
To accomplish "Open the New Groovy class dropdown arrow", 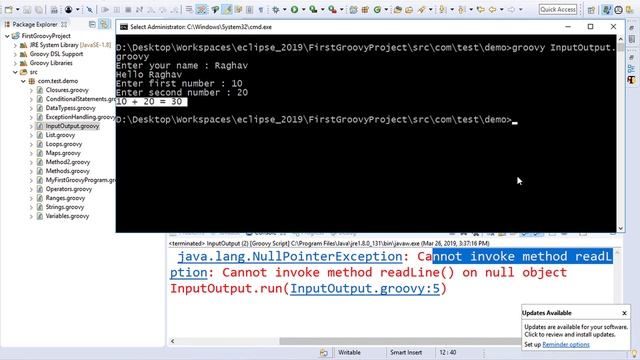I will pyautogui.click(x=386, y=9).
